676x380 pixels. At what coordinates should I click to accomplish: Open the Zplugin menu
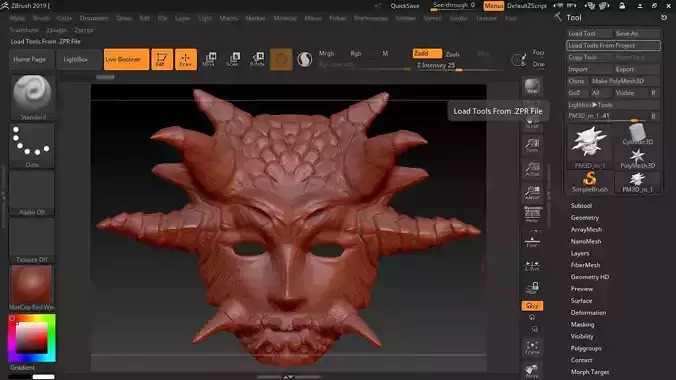coord(56,30)
